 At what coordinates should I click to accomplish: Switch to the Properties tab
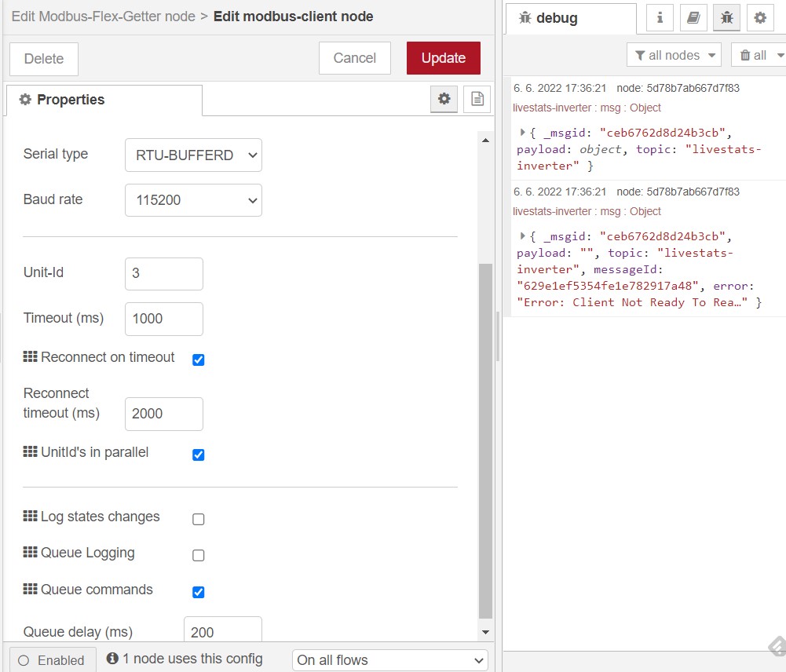(104, 100)
